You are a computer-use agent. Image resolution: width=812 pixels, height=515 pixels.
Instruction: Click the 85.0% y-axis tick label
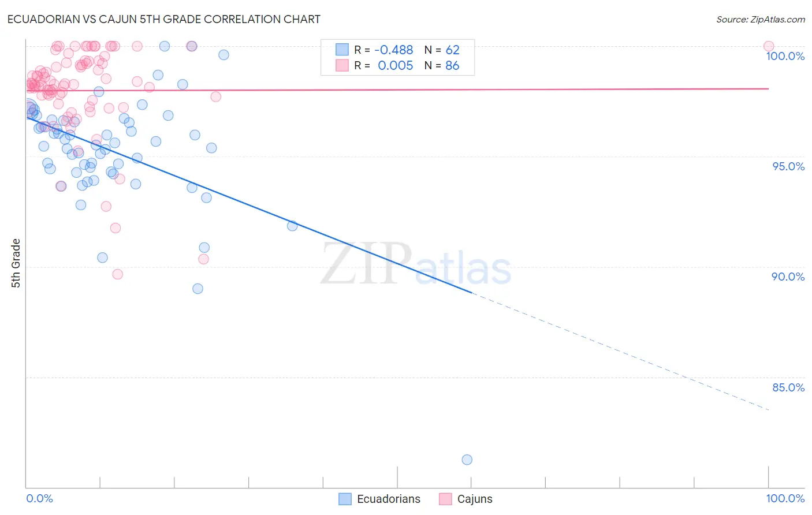click(788, 387)
